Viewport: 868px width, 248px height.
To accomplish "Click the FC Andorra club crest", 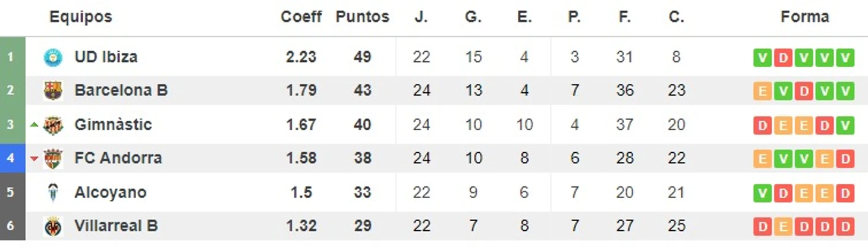I will (x=53, y=158).
